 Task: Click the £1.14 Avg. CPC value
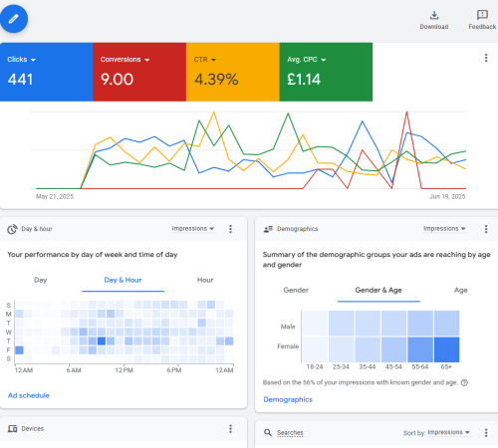coord(304,80)
